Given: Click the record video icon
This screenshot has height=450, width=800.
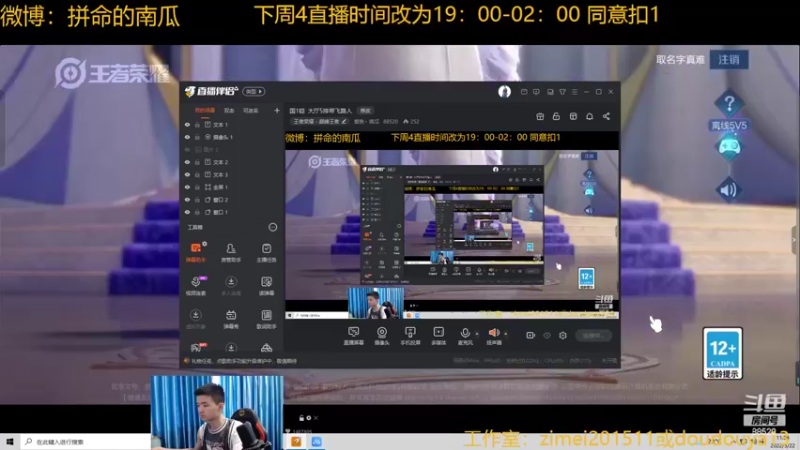Looking at the screenshot, I should 531,335.
